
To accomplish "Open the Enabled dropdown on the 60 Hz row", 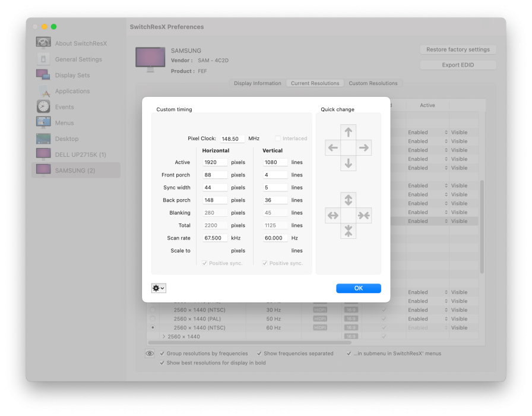I will [428, 327].
